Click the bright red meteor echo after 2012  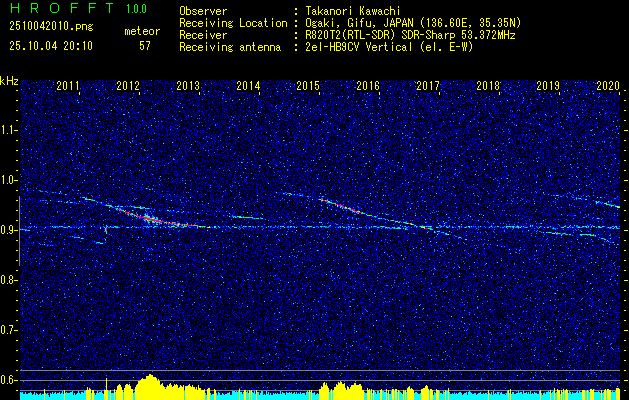[156, 219]
